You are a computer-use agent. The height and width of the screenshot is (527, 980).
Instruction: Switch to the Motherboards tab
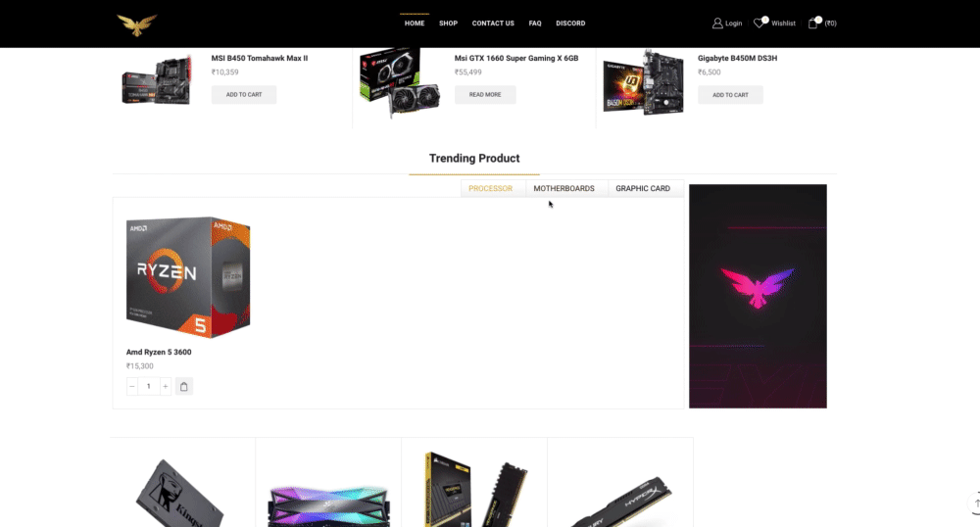coord(563,189)
